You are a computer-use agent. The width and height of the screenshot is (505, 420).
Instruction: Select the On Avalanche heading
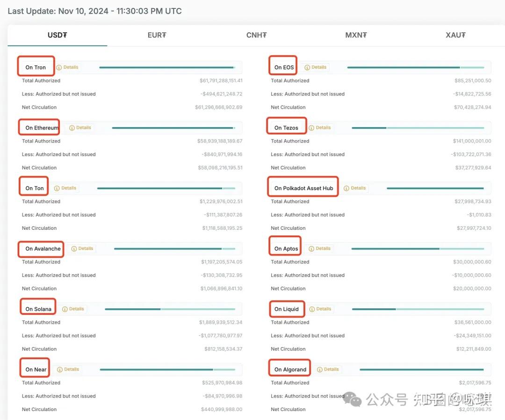(x=43, y=249)
